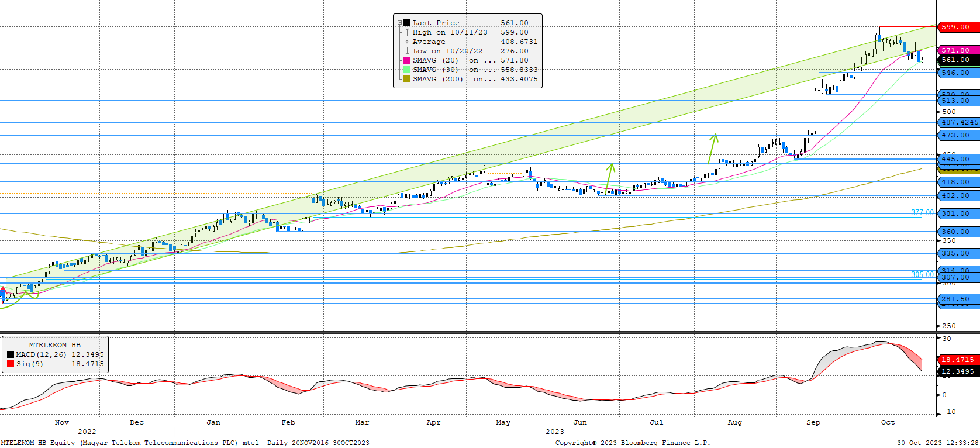Image resolution: width=980 pixels, height=448 pixels.
Task: Click the Average marker icon in legend
Action: click(x=407, y=42)
